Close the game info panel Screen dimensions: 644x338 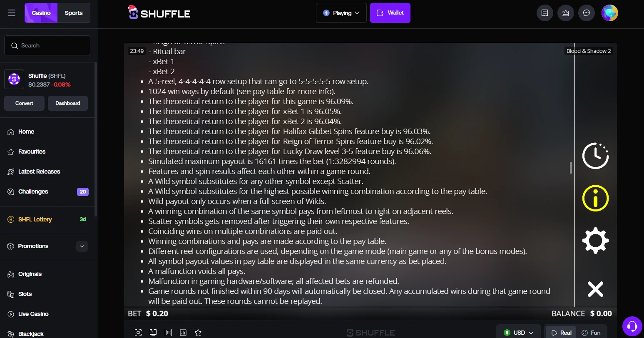[x=595, y=289]
